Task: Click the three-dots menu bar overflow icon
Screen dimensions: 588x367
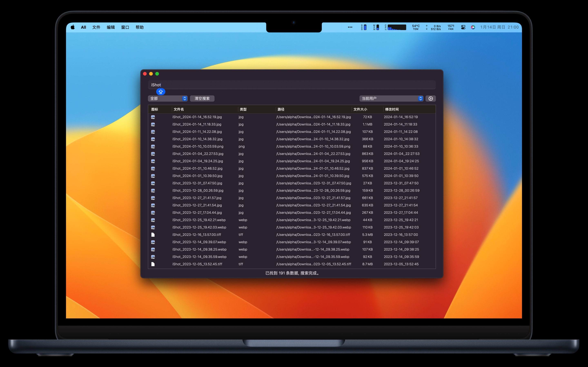Action: [350, 27]
